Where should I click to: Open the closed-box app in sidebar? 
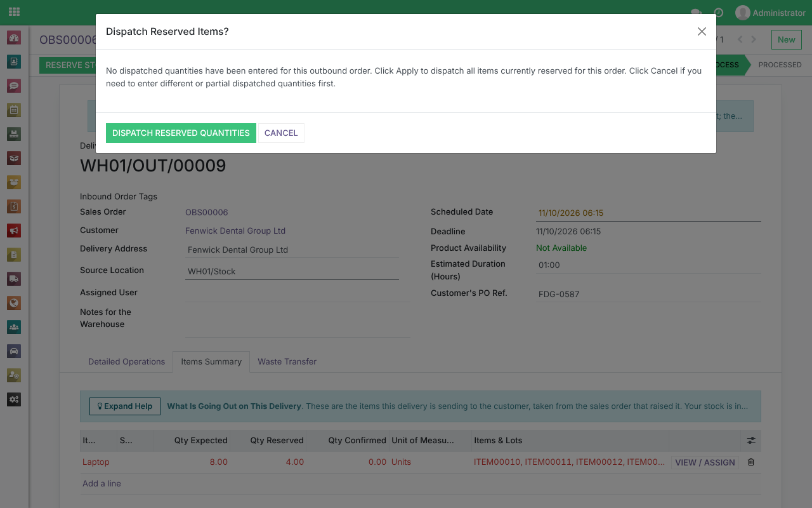[14, 158]
